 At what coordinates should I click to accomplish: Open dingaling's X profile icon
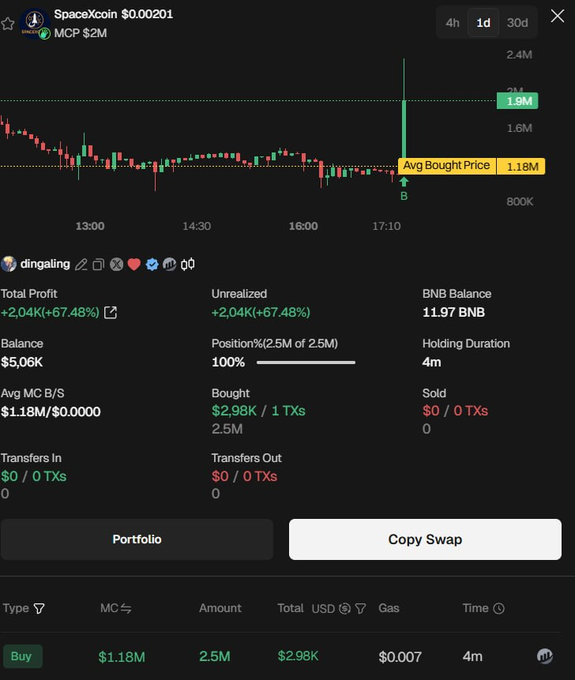[116, 264]
